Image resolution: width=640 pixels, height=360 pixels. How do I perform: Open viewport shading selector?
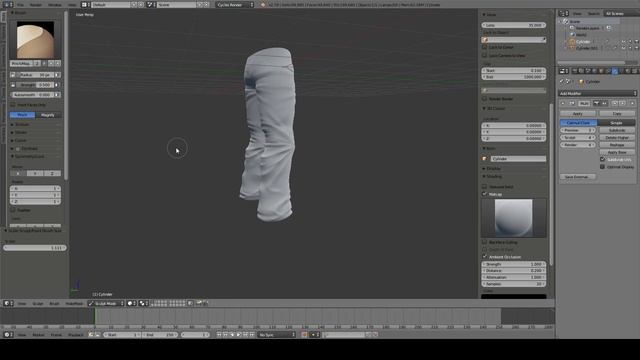coord(131,303)
